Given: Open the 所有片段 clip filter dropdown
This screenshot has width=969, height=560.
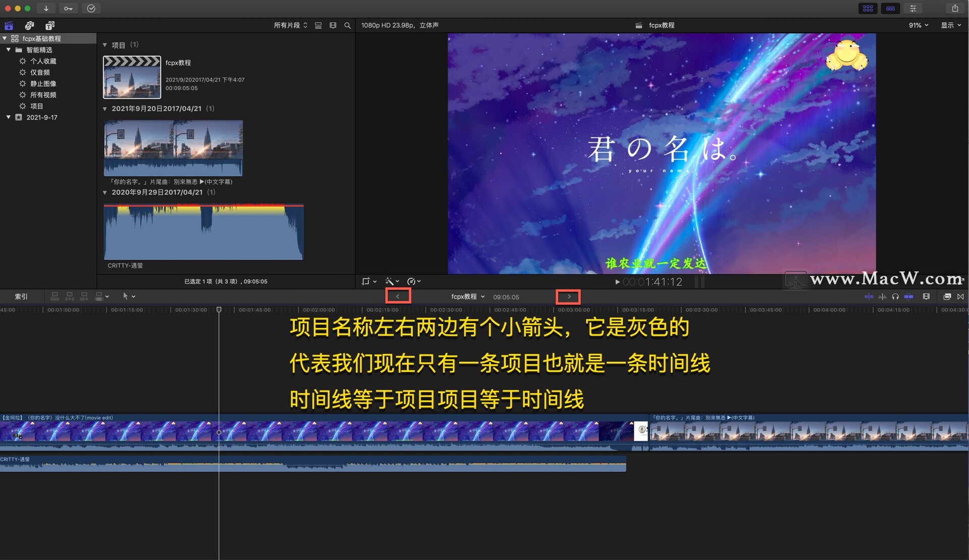Looking at the screenshot, I should [290, 25].
